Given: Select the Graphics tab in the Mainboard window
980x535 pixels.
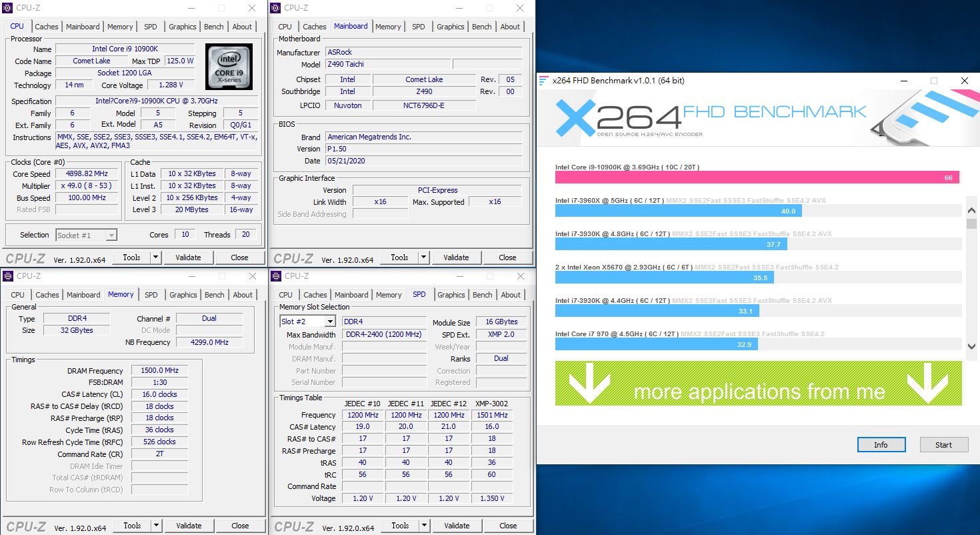Looking at the screenshot, I should (451, 27).
